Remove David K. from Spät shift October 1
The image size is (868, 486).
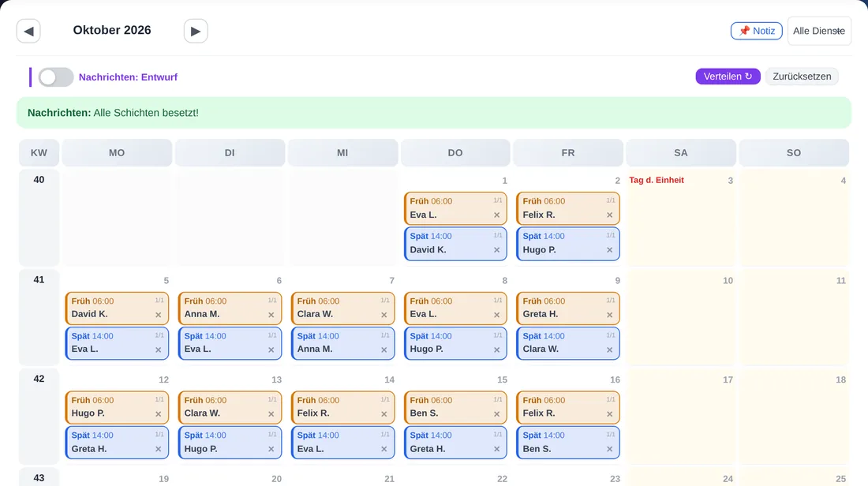tap(496, 249)
